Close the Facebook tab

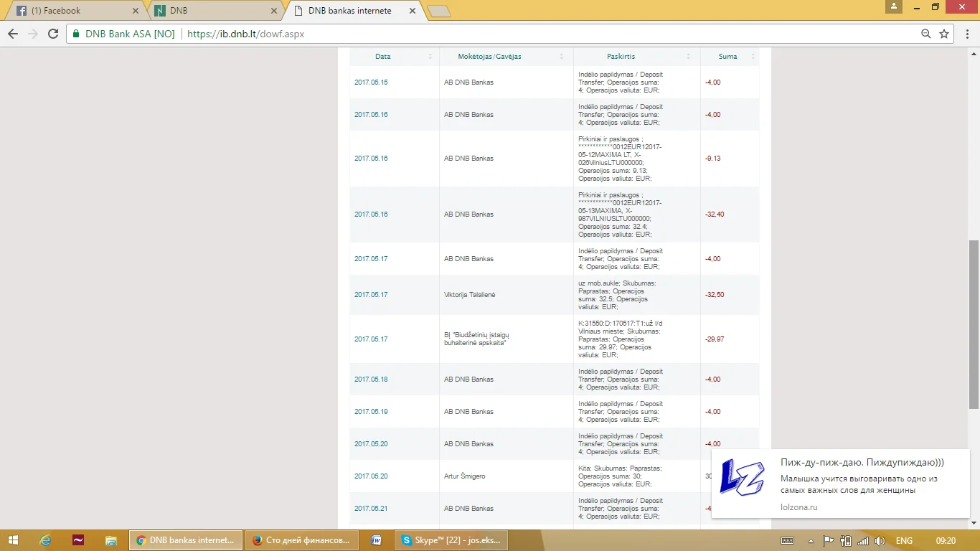(x=135, y=11)
